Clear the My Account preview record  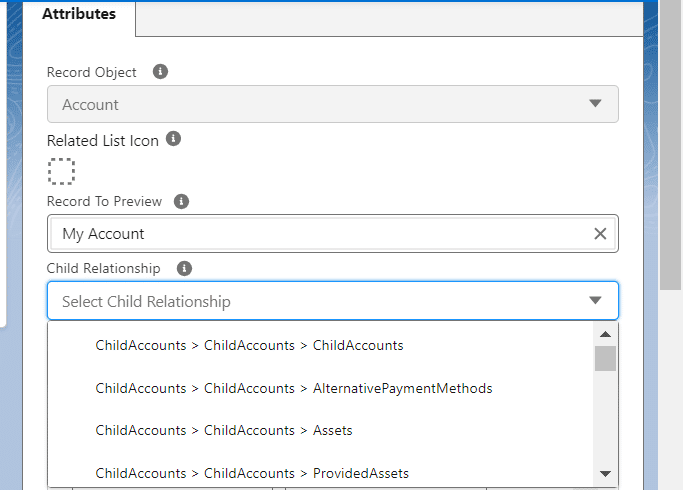pyautogui.click(x=600, y=234)
